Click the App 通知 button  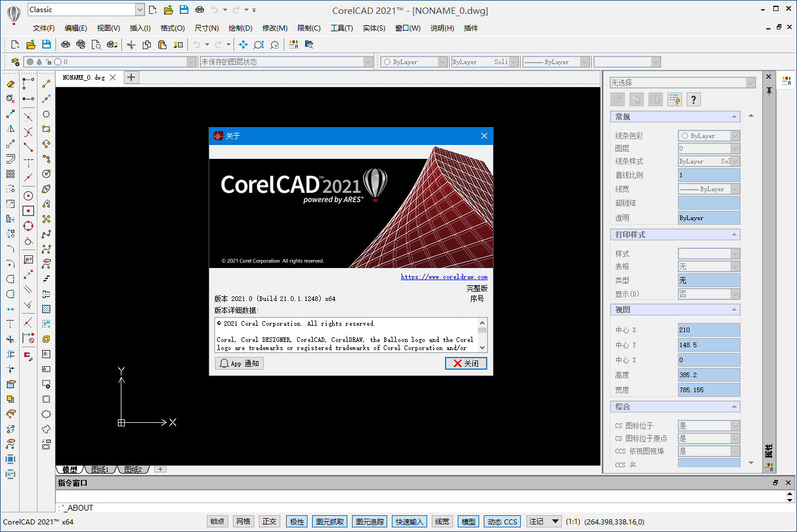(x=239, y=363)
